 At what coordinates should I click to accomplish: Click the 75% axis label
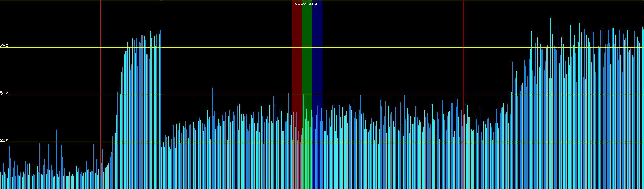[x=4, y=46]
